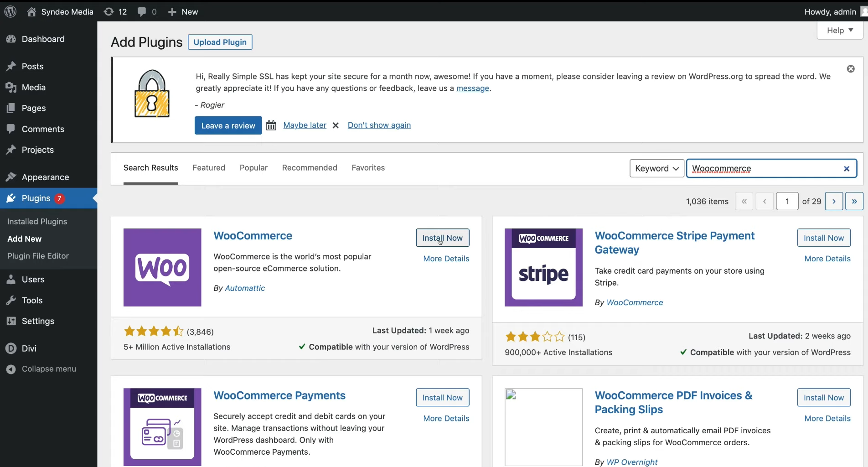The width and height of the screenshot is (868, 467).
Task: Clear the plugin search field
Action: (x=847, y=169)
